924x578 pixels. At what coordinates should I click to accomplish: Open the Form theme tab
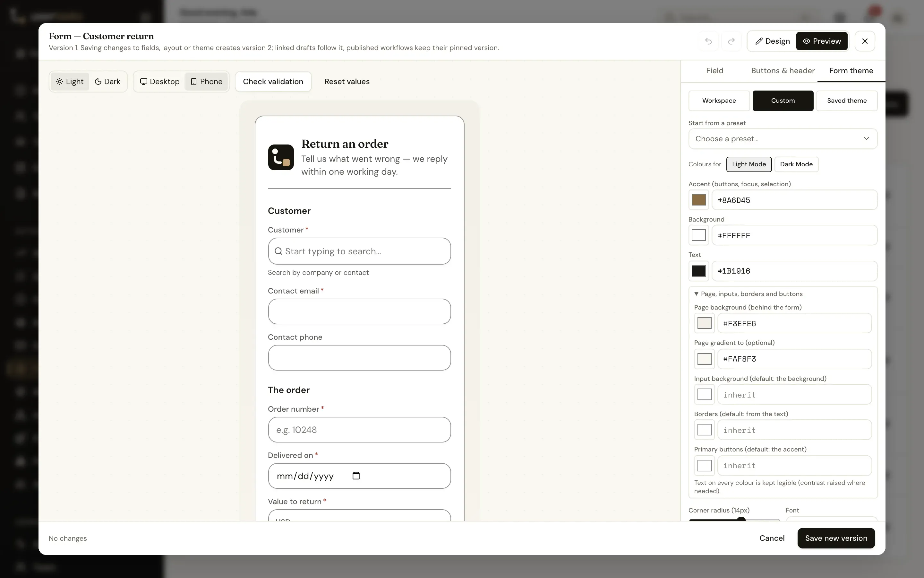(851, 71)
